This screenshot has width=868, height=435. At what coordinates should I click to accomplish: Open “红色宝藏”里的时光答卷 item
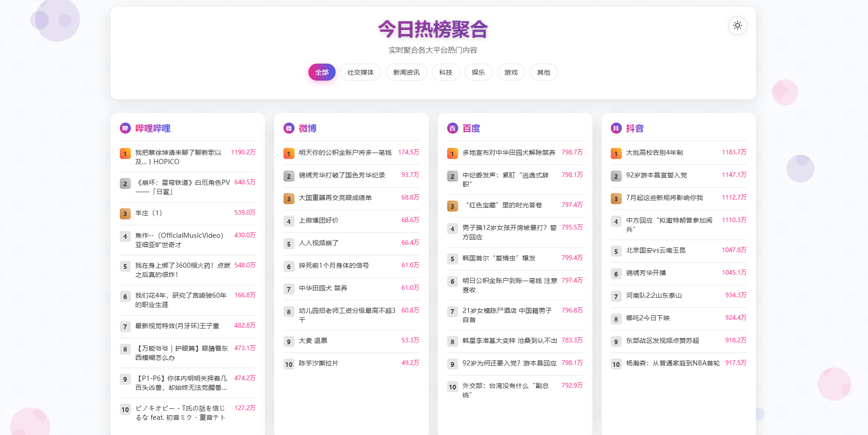click(502, 205)
